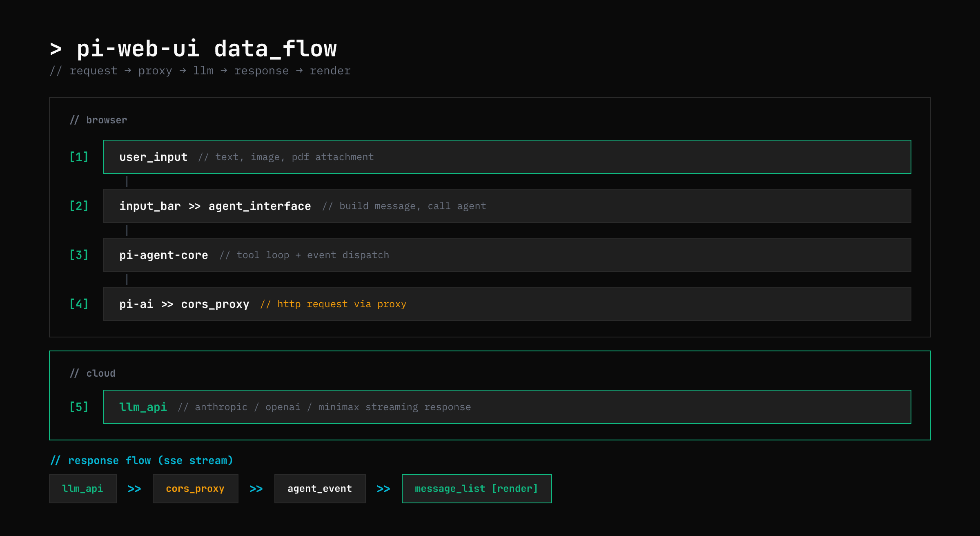
Task: Click the [3] step number label
Action: (x=79, y=255)
